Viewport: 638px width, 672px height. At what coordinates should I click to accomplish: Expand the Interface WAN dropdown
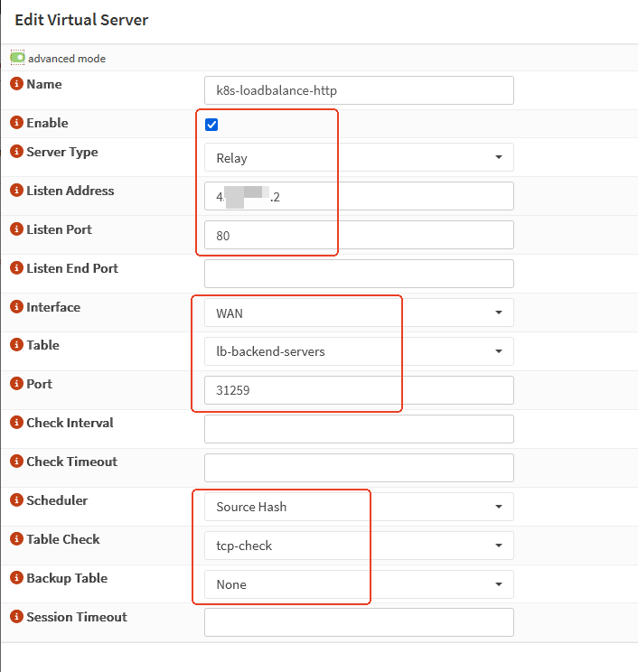pyautogui.click(x=359, y=313)
